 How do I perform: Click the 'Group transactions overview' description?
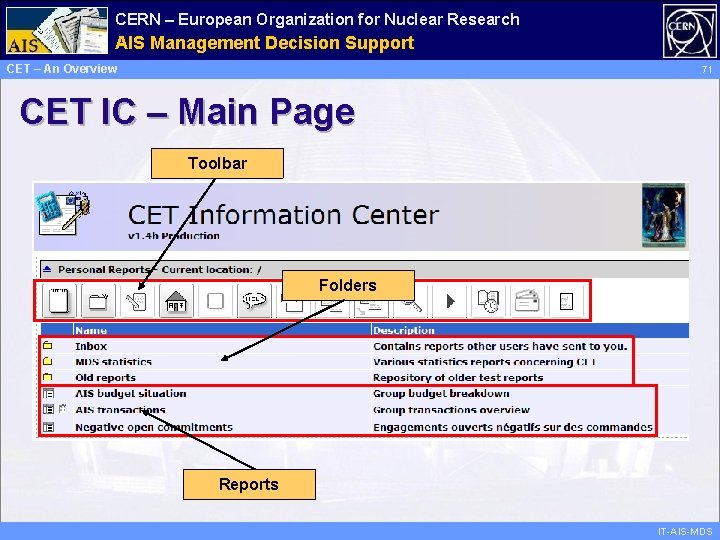(451, 410)
